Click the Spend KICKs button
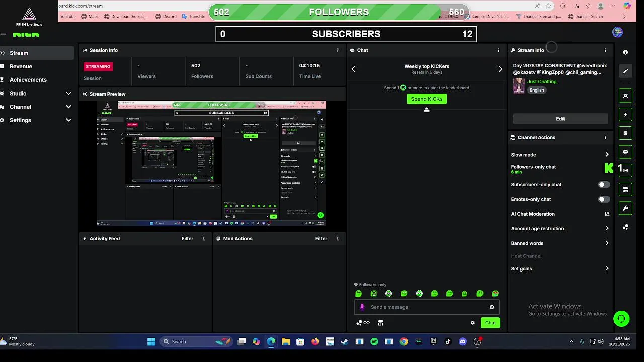This screenshot has height=362, width=644. 427,99
